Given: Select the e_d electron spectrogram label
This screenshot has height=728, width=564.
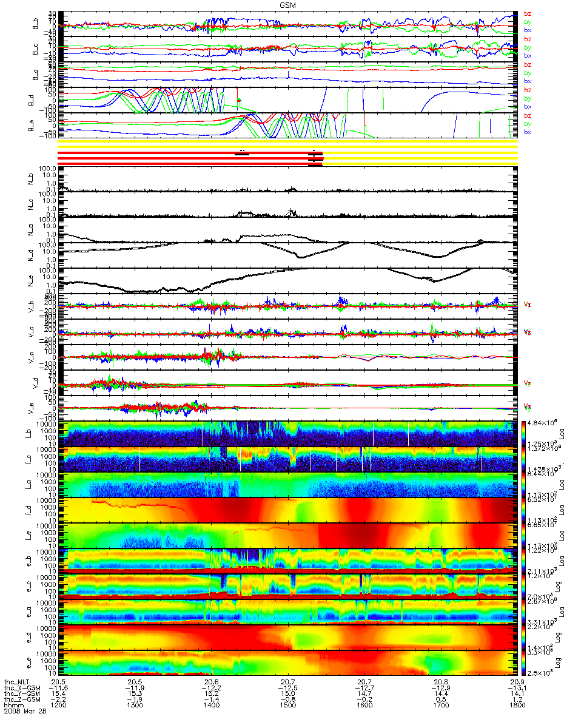Looking at the screenshot, I should tap(28, 637).
